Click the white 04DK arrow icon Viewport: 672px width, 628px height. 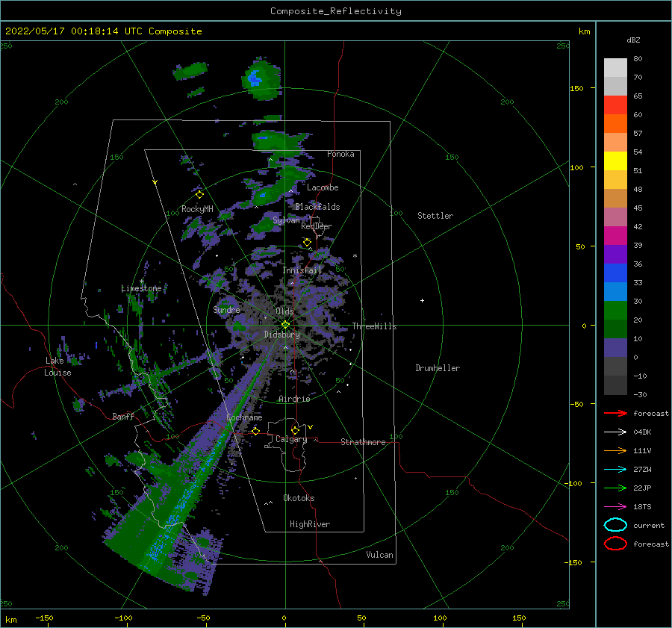tap(615, 432)
